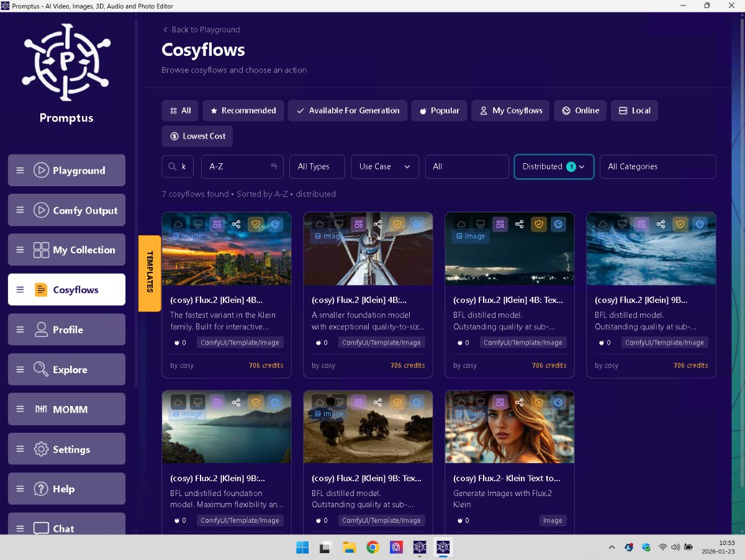Viewport: 745px width, 560px height.
Task: Toggle the My Cosyflows filter
Action: [510, 111]
